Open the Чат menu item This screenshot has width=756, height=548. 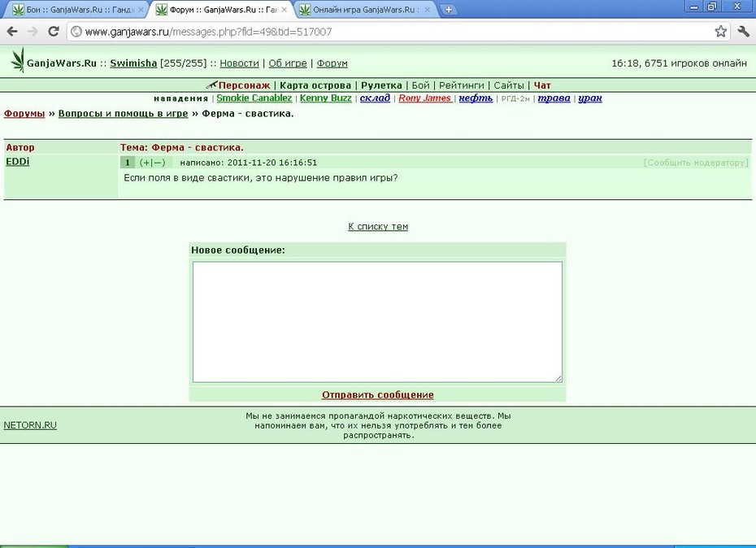tap(542, 85)
